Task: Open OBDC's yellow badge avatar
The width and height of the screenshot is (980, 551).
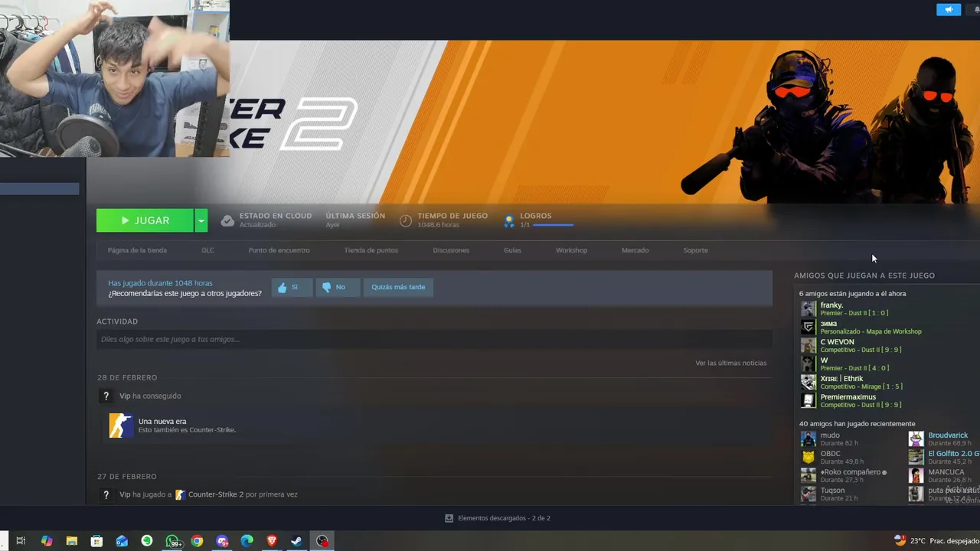Action: [808, 458]
